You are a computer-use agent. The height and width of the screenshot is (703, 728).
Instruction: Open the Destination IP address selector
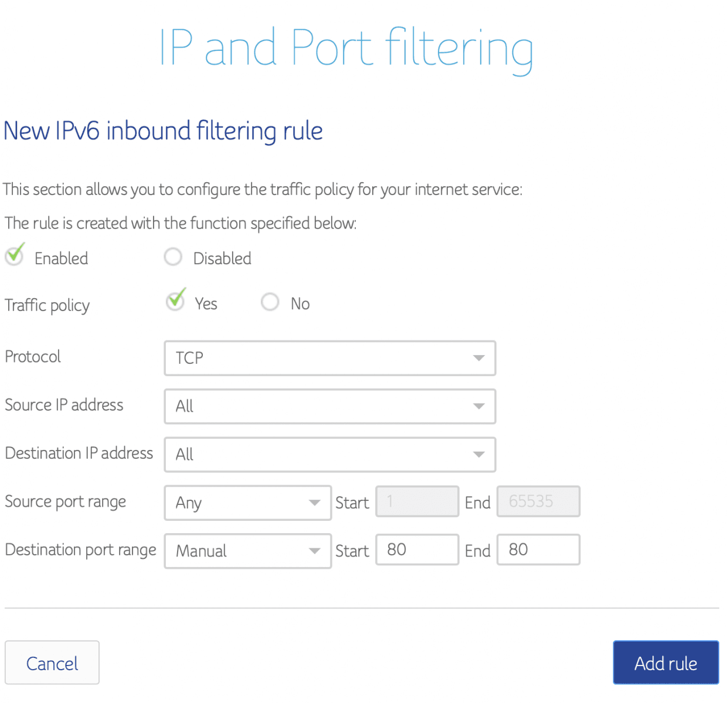coord(329,454)
